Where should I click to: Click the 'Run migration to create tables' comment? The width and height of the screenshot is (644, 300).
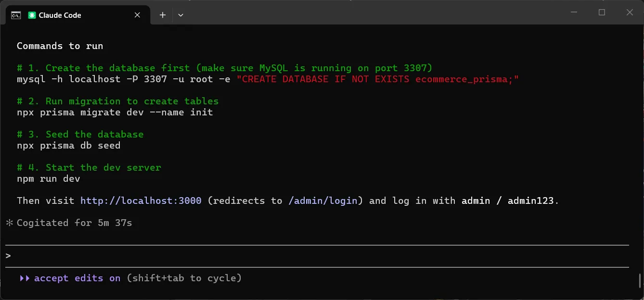(118, 101)
